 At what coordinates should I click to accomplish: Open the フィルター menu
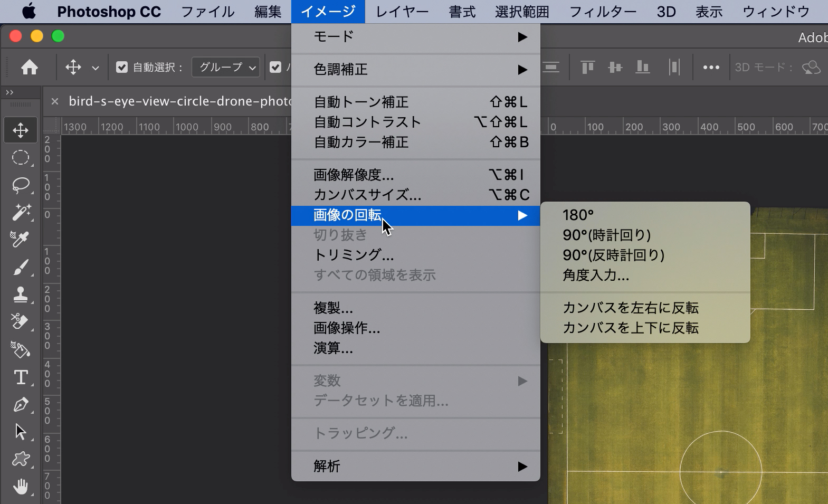click(x=603, y=11)
